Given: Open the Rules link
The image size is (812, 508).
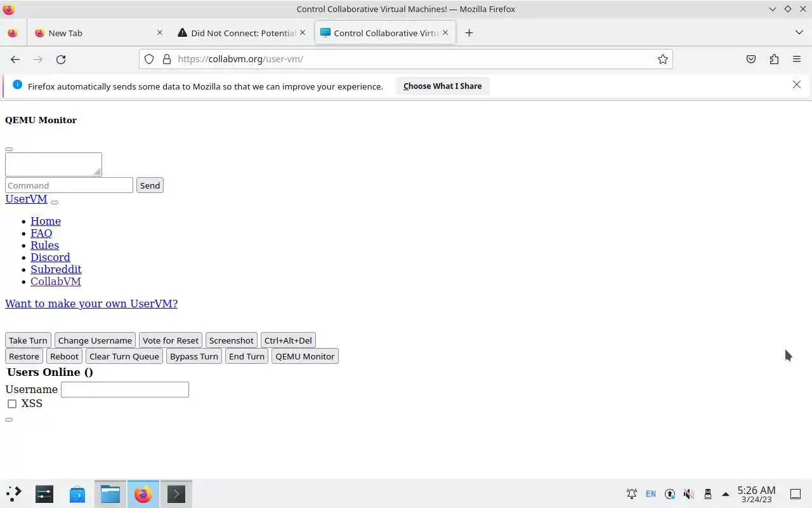Looking at the screenshot, I should (44, 245).
